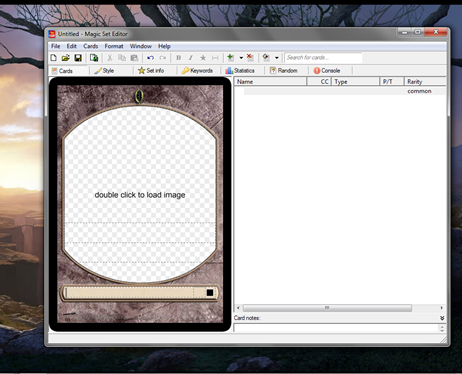Image resolution: width=462 pixels, height=374 pixels.
Task: Click the rotate card icon
Action: [266, 58]
